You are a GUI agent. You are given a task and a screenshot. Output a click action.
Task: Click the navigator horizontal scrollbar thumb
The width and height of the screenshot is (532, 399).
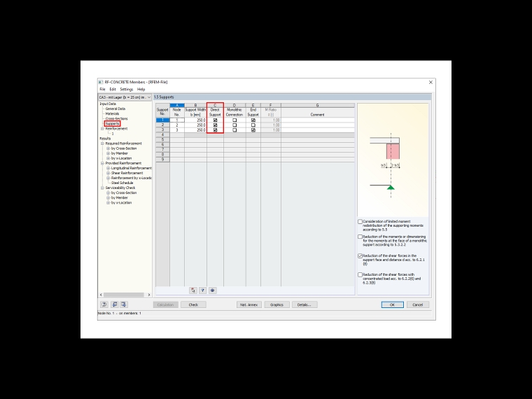pos(123,295)
